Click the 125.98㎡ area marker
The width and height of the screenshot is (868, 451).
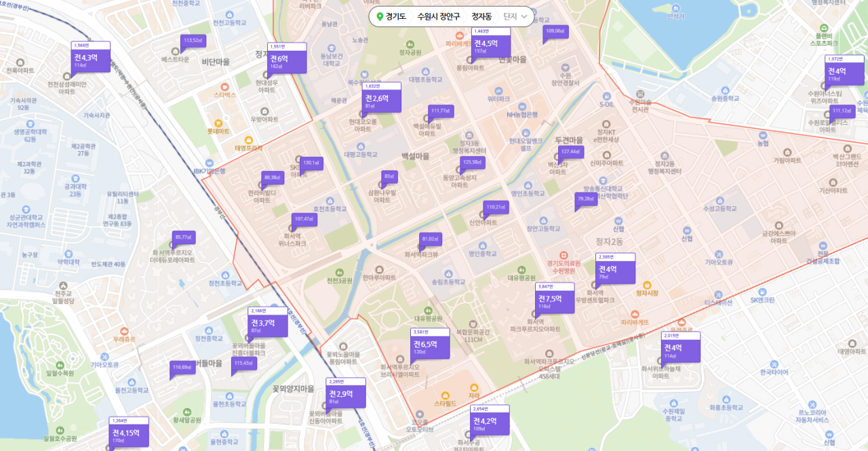471,163
